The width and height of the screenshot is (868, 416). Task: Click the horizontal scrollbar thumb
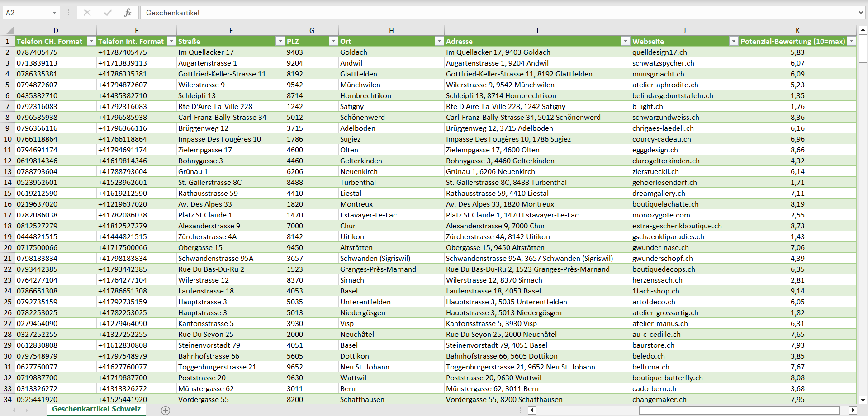(739, 410)
